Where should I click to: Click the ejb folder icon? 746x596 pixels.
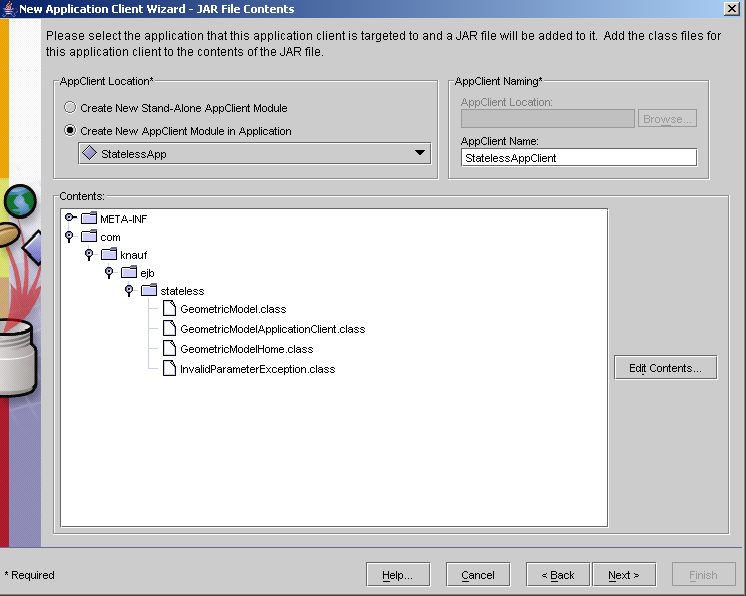pos(129,273)
